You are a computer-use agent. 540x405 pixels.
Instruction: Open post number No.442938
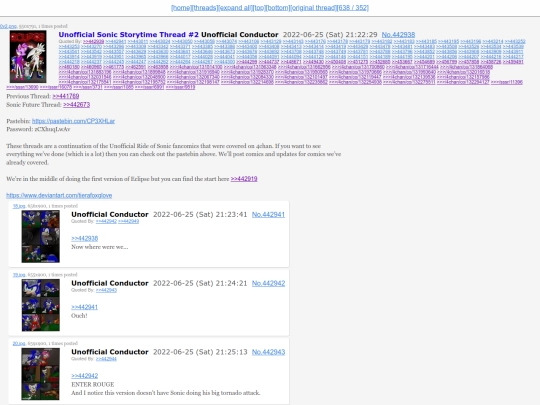click(398, 35)
